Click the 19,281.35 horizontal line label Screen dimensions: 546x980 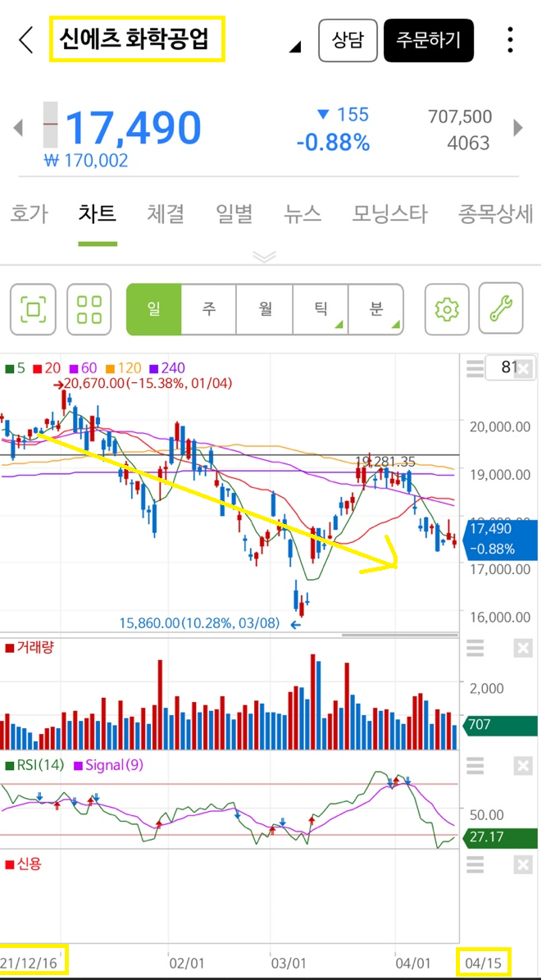tap(385, 461)
